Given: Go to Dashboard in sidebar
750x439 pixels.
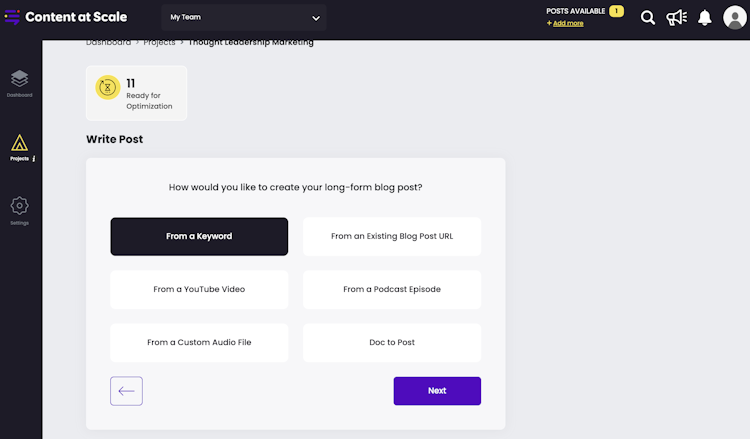Looking at the screenshot, I should 20,83.
